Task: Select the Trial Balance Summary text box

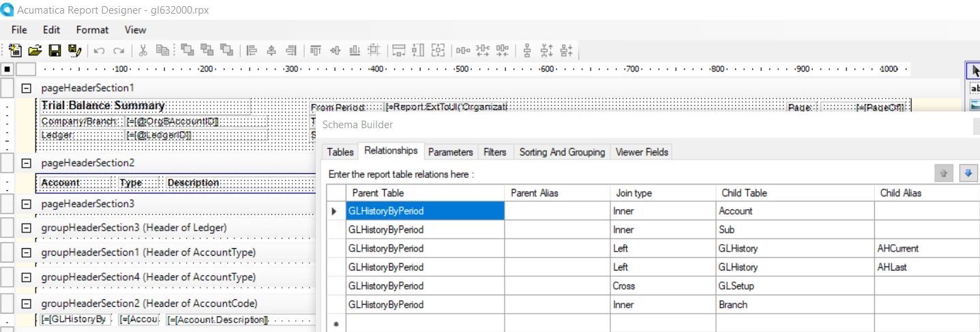Action: (x=144, y=106)
